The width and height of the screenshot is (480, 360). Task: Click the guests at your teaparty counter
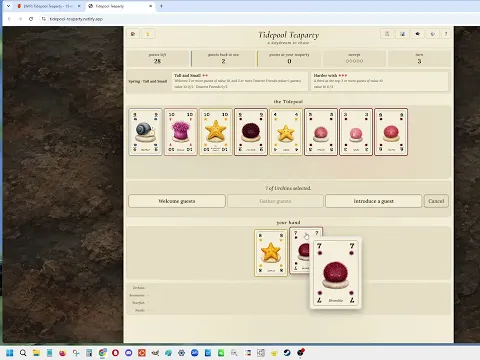289,58
